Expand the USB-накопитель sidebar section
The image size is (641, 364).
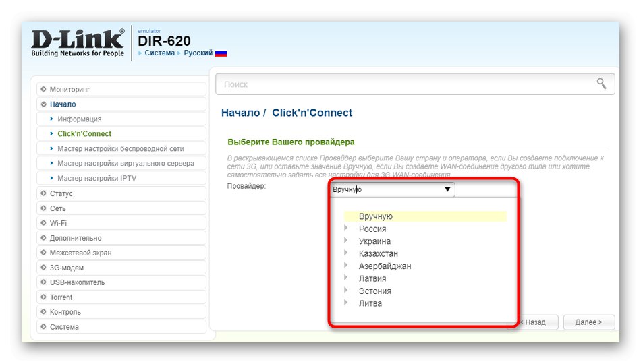pyautogui.click(x=121, y=282)
